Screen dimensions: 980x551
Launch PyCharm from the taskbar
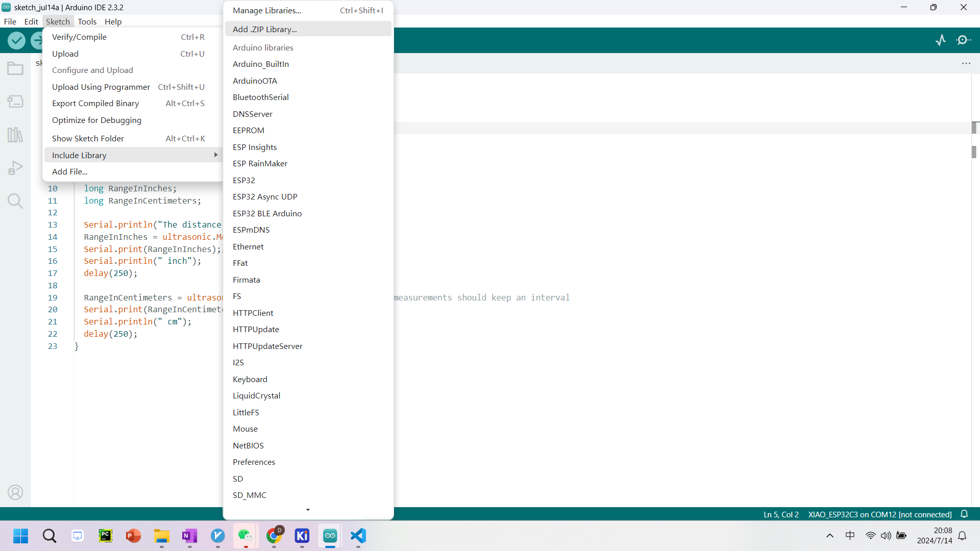106,536
